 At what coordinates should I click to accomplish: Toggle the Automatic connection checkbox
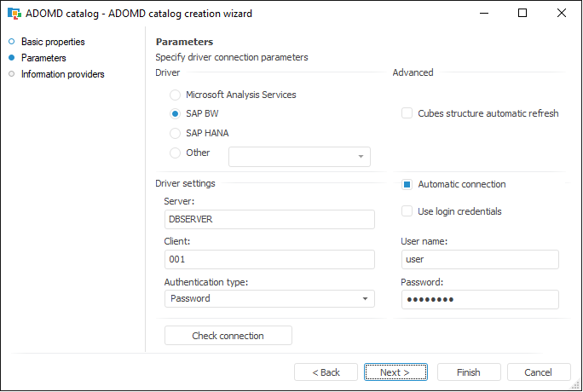(407, 185)
